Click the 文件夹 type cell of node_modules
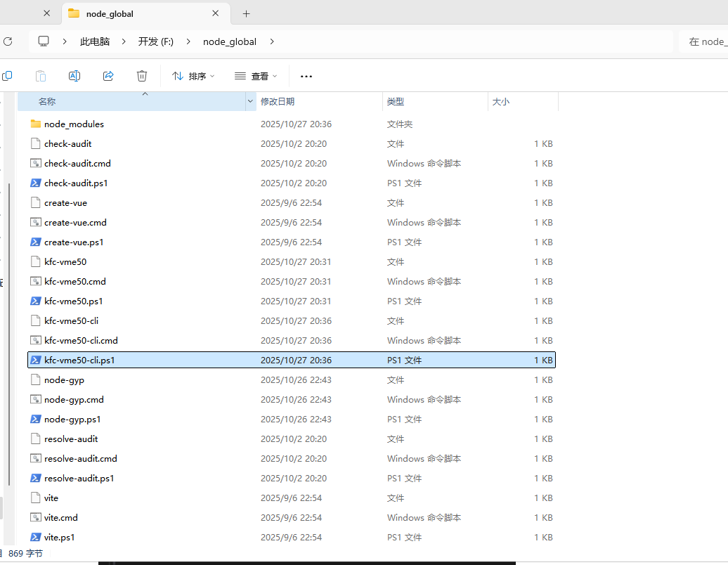This screenshot has height=565, width=728. click(400, 124)
